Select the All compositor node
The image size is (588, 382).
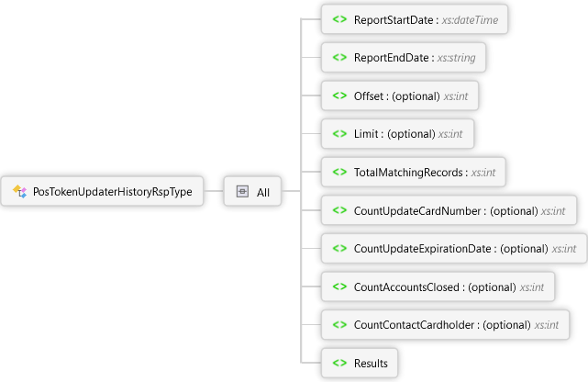coord(263,192)
